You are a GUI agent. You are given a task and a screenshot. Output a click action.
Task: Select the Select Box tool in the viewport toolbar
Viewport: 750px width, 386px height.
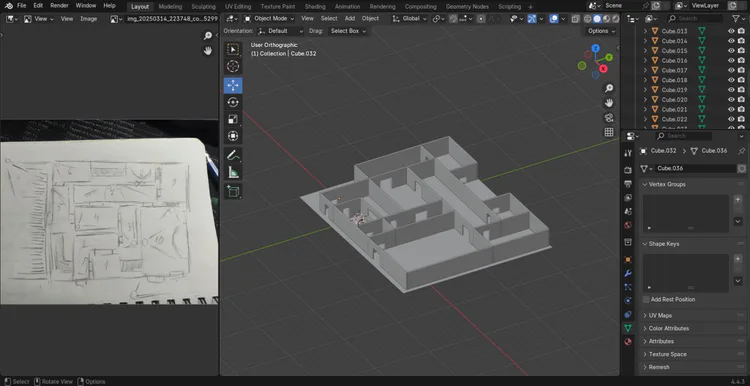coord(233,50)
